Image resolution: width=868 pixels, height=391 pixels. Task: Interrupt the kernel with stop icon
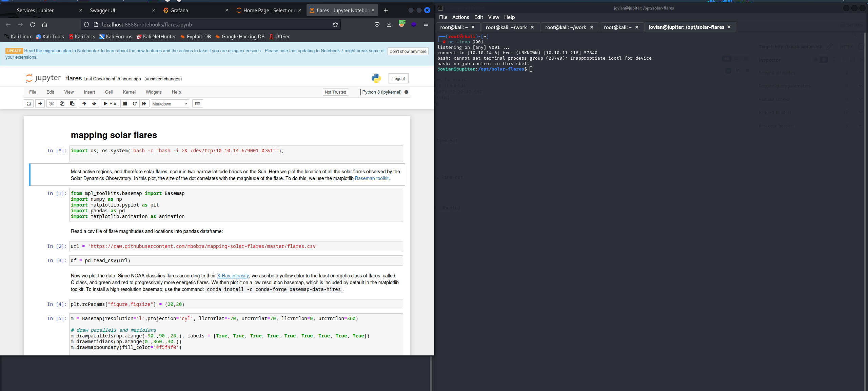[125, 104]
